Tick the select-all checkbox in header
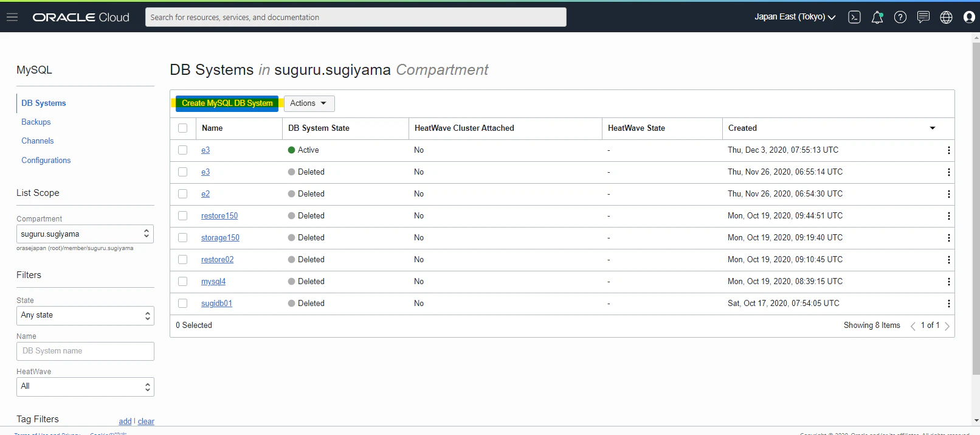The image size is (980, 435). coord(182,128)
